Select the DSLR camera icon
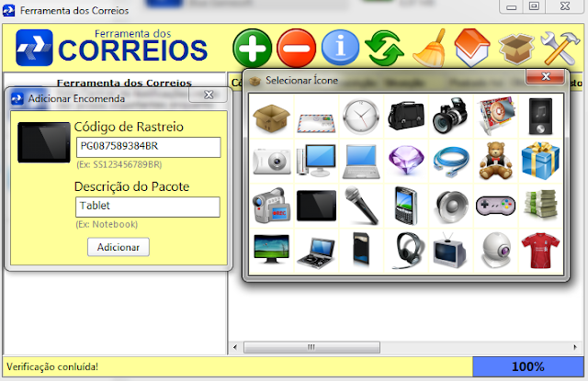Viewport: 588px width, 381px height. pos(451,116)
